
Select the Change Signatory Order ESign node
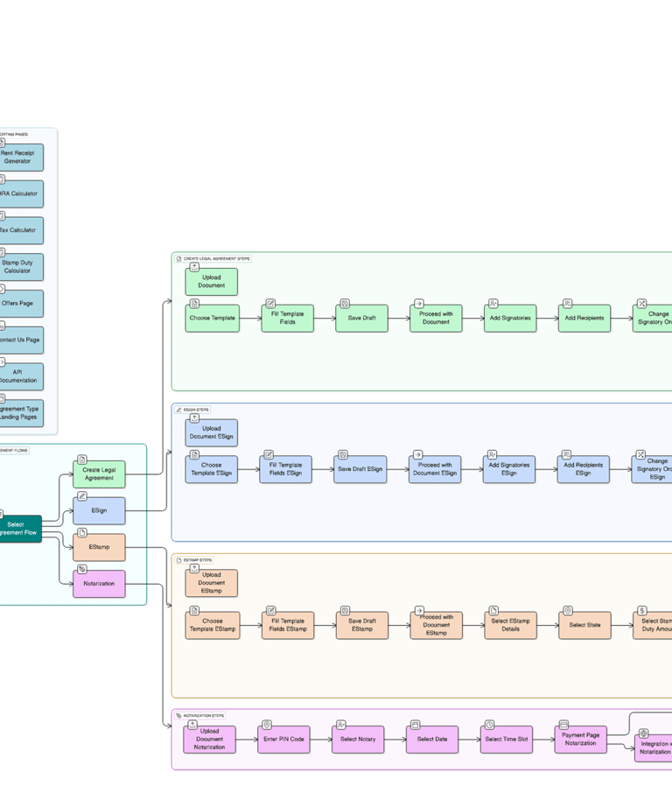[652, 469]
